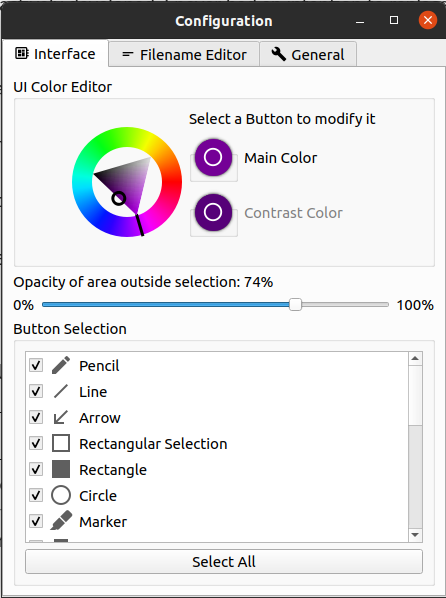
Task: Uncheck the Pencil checkbox
Action: click(36, 365)
